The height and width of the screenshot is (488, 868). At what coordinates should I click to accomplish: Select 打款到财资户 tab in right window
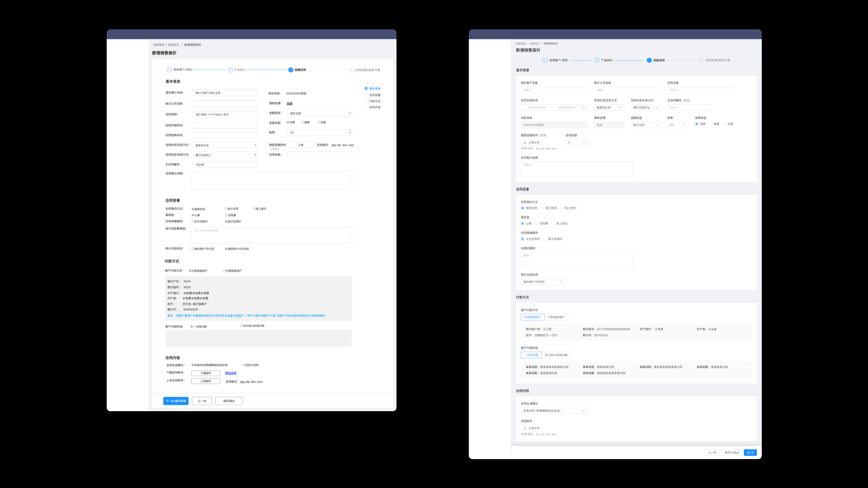pyautogui.click(x=557, y=317)
